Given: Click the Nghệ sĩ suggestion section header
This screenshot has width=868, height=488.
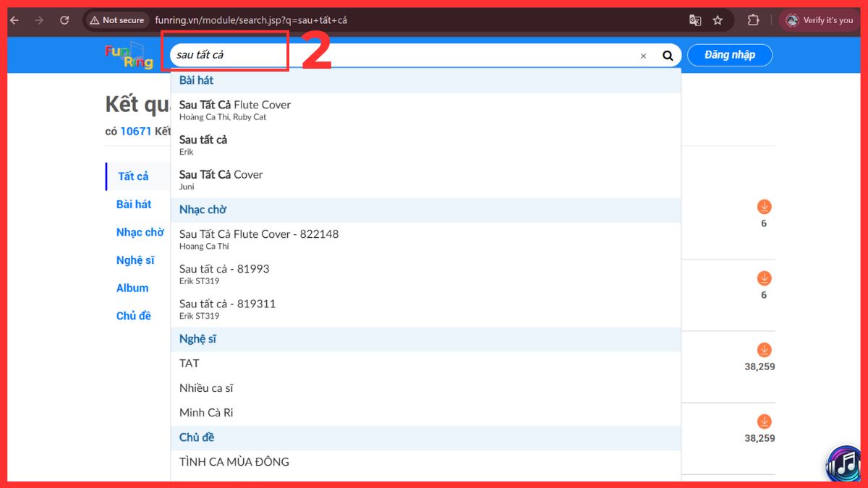Looking at the screenshot, I should coord(425,339).
